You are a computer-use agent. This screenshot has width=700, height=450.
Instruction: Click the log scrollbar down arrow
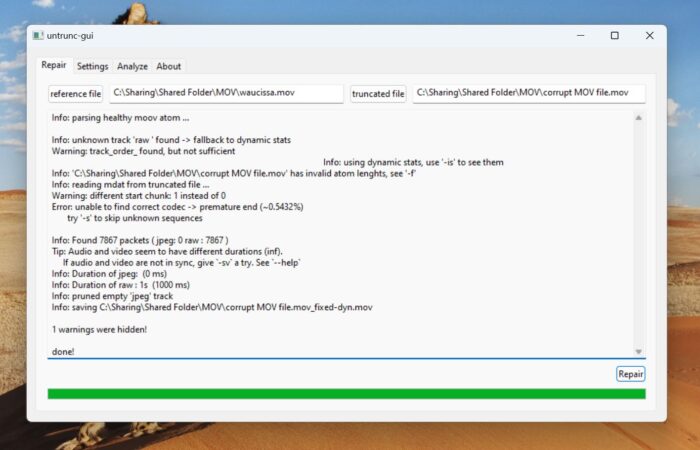pos(638,351)
